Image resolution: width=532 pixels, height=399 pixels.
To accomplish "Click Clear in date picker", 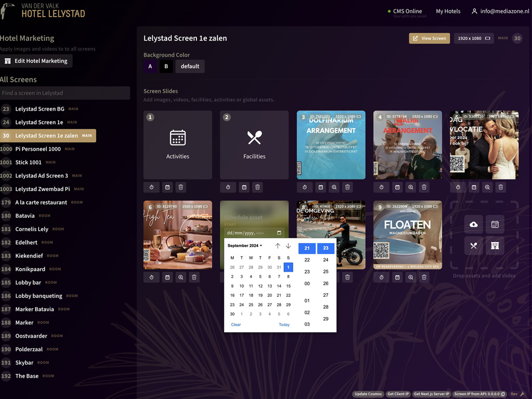I will 236,325.
